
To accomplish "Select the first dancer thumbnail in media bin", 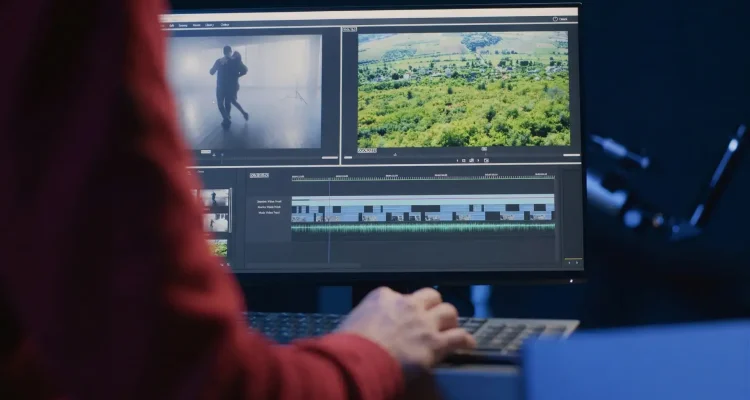I will (x=215, y=198).
